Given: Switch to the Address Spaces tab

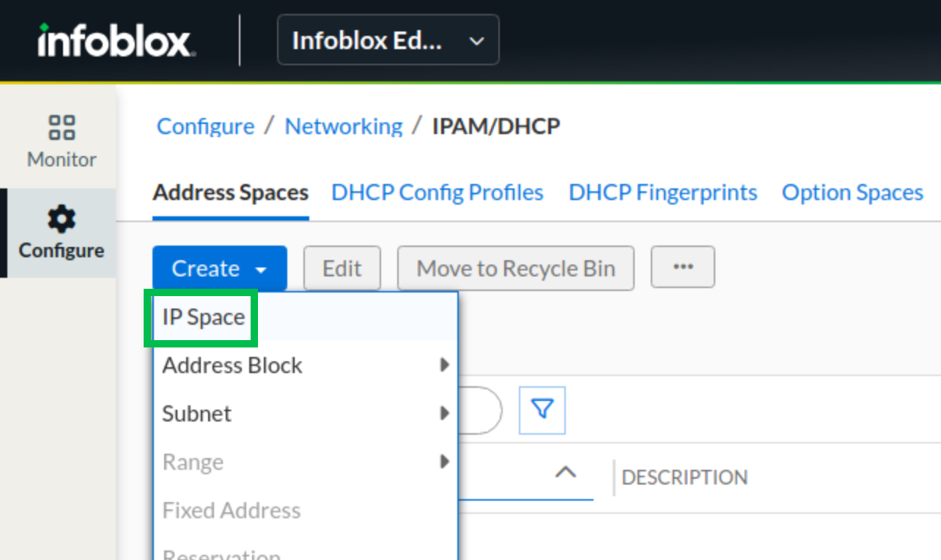Looking at the screenshot, I should point(230,193).
